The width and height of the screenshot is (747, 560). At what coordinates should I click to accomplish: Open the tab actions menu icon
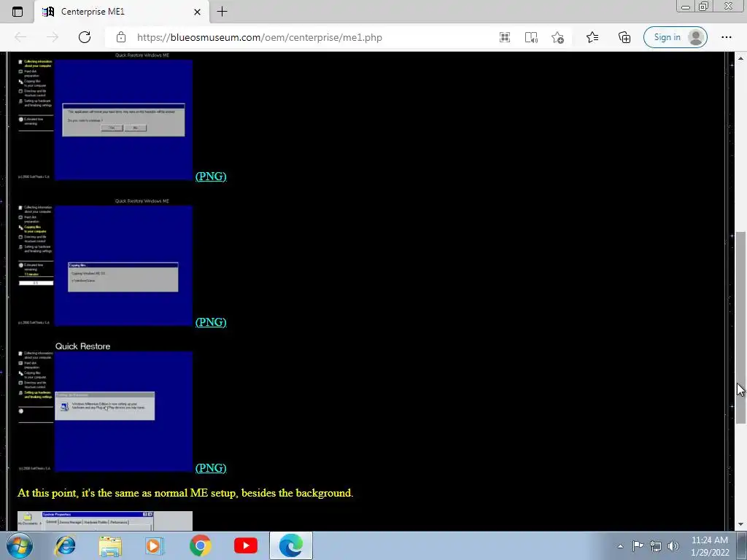(x=18, y=12)
